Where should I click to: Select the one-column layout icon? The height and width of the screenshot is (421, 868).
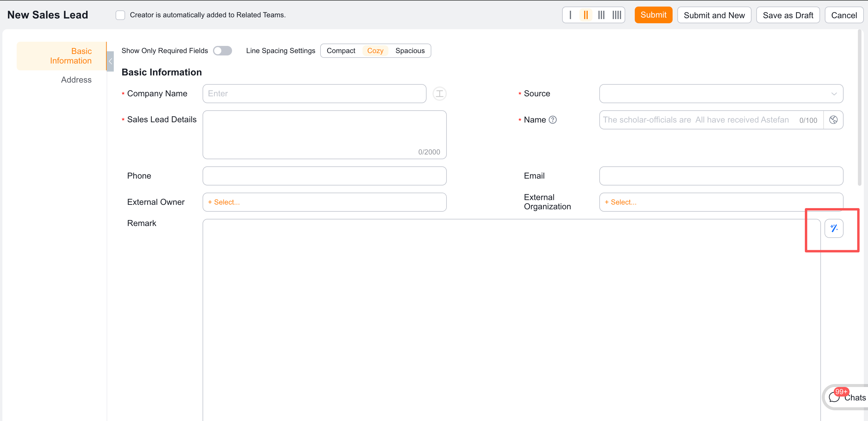click(570, 15)
